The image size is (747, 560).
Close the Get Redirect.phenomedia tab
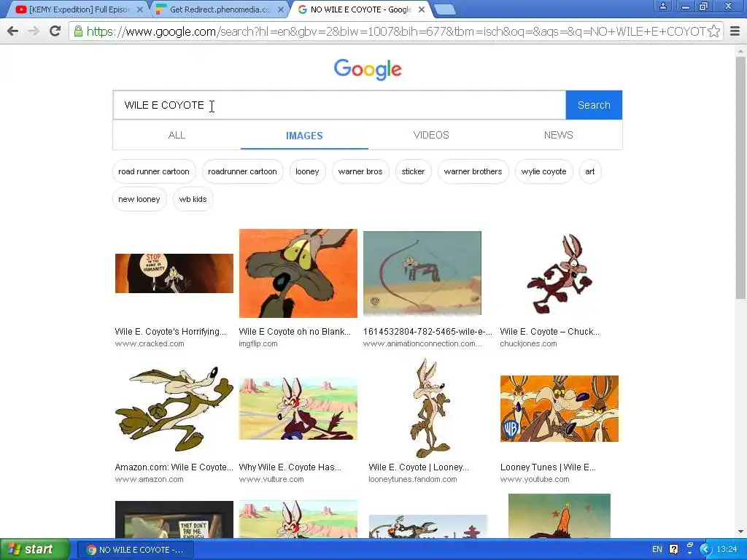[x=281, y=9]
